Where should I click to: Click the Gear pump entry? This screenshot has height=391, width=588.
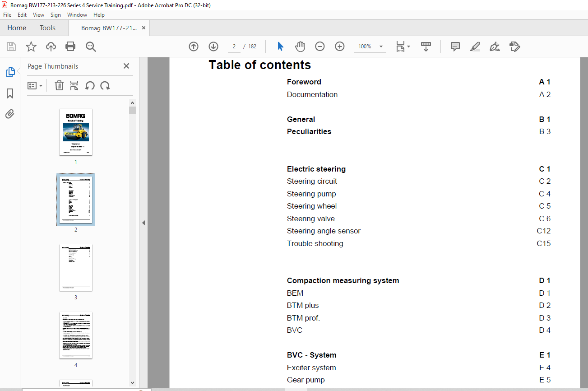coord(306,380)
